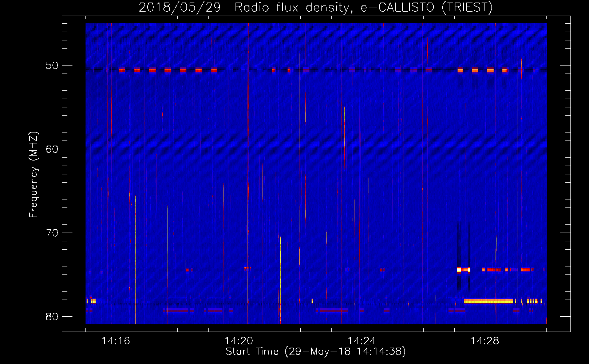589x364 pixels.
Task: Select the 14:20 time tick label
Action: (239, 341)
